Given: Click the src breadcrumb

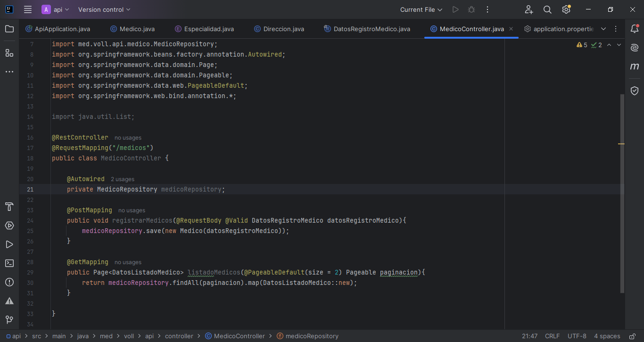Looking at the screenshot, I should coord(36,336).
